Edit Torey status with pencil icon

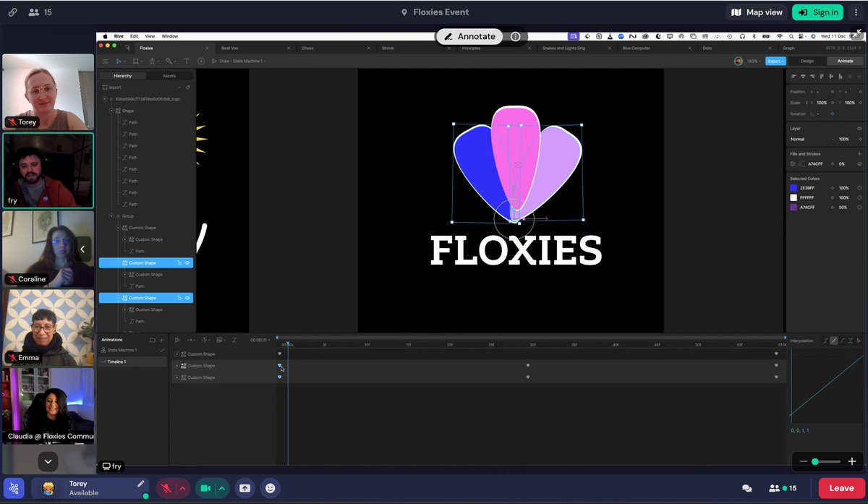141,484
